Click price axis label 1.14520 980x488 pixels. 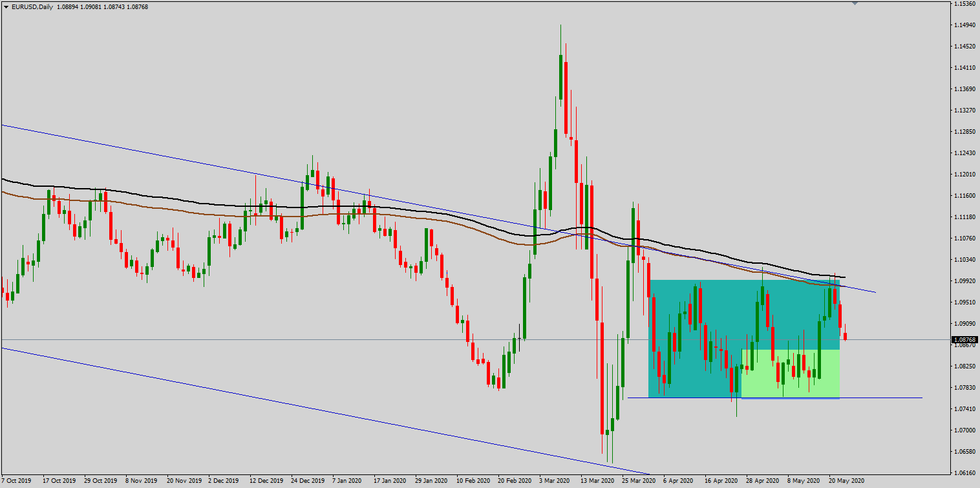click(x=964, y=47)
